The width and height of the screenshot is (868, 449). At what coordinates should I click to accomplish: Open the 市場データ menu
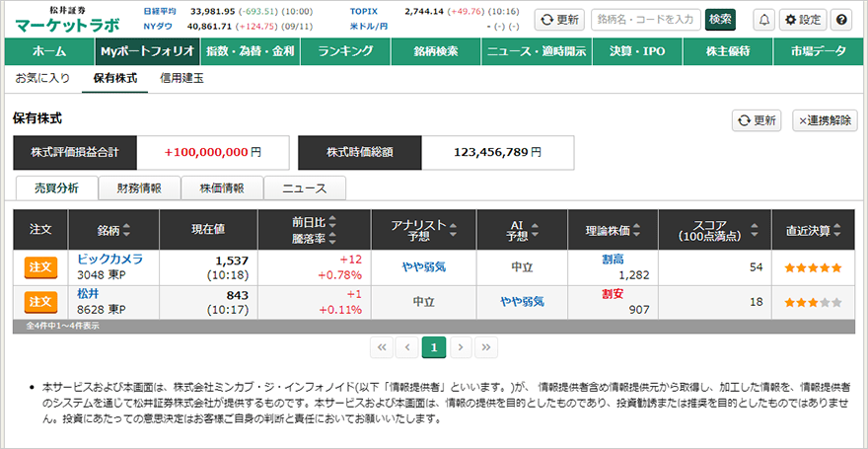818,51
